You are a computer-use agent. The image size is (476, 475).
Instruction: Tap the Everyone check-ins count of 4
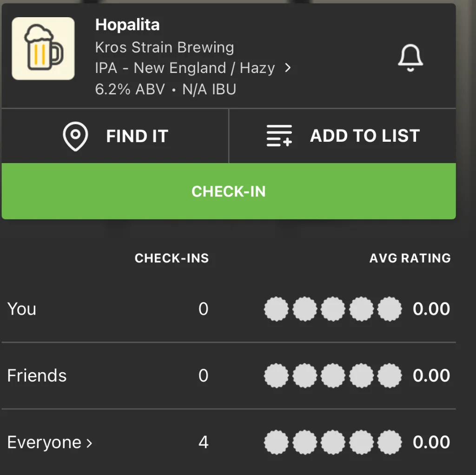(203, 442)
